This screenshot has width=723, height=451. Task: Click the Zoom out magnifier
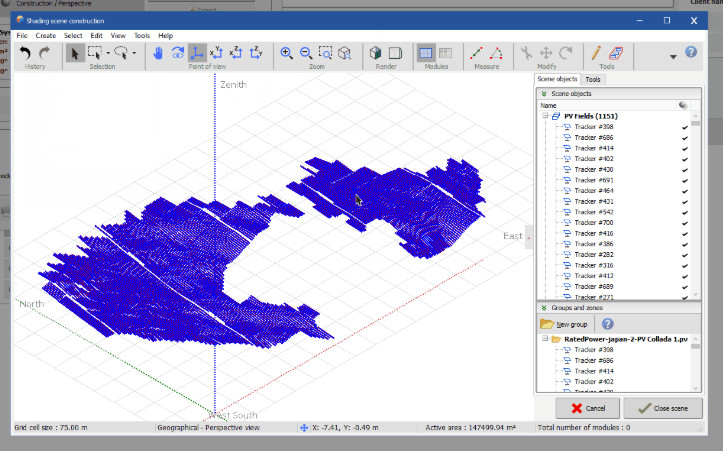[x=306, y=53]
